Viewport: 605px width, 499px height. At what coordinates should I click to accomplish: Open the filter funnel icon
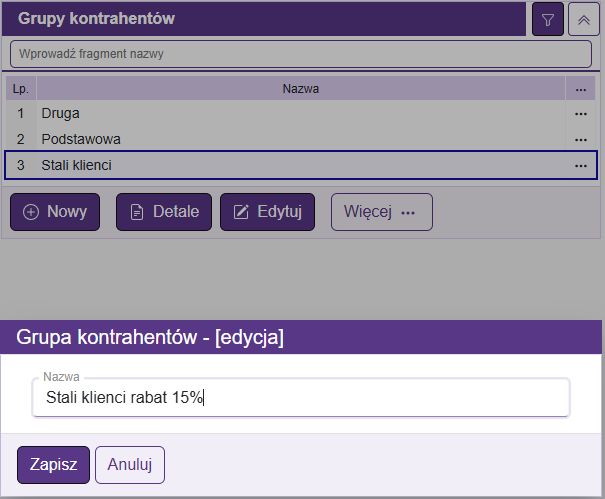point(548,19)
